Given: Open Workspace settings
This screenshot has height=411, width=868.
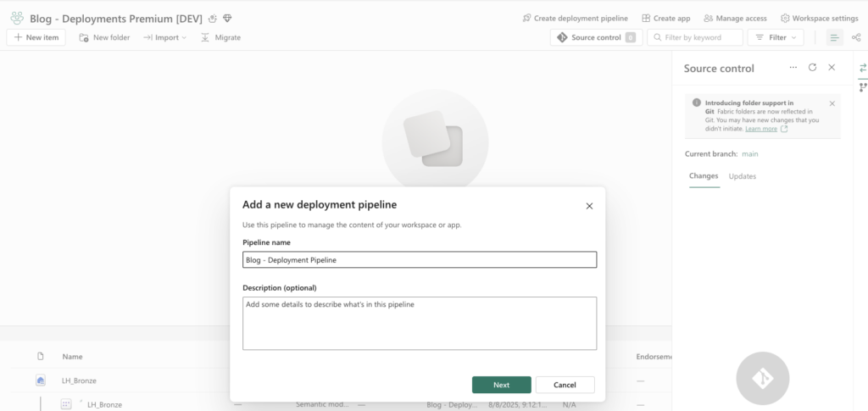Looking at the screenshot, I should point(819,18).
